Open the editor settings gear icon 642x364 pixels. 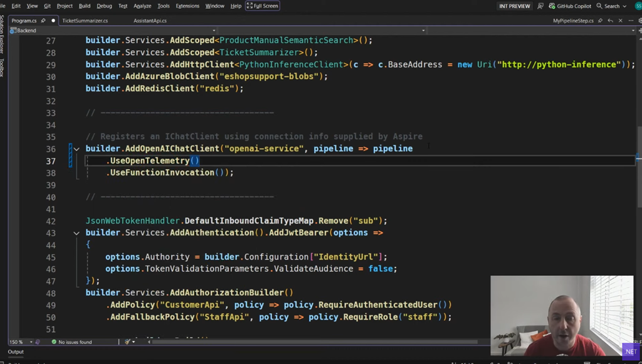tap(639, 21)
